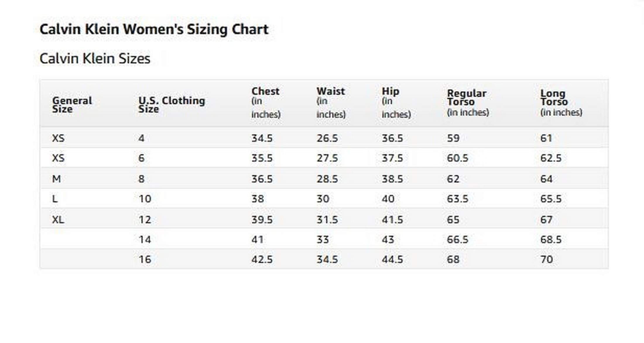Click the XL general size cell
The image size is (644, 343).
[58, 219]
